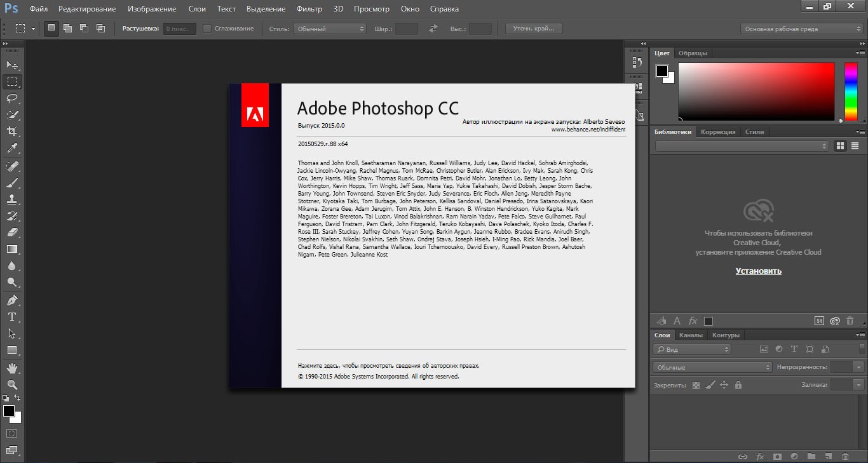The height and width of the screenshot is (463, 868).
Task: Click the lock transparency toggle in Layers panel
Action: pos(696,385)
